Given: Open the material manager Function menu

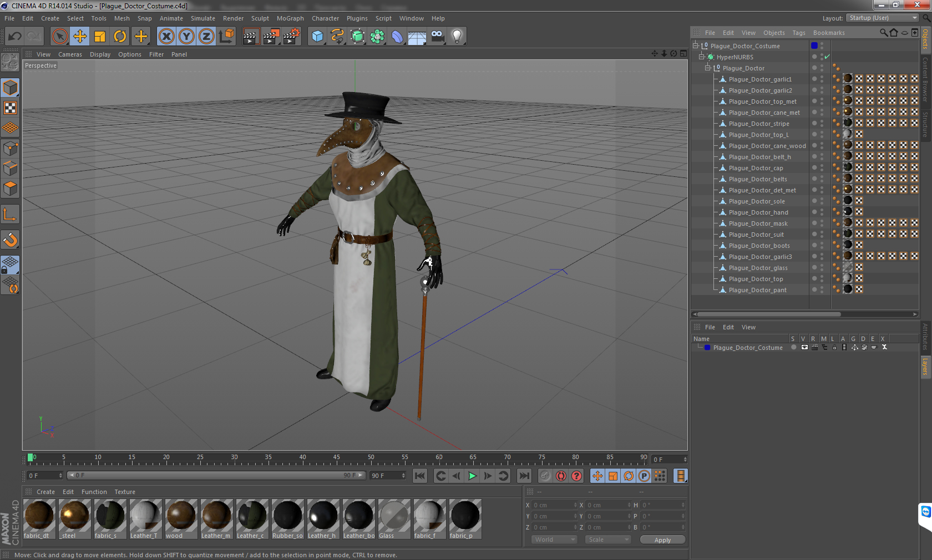Looking at the screenshot, I should [x=94, y=492].
